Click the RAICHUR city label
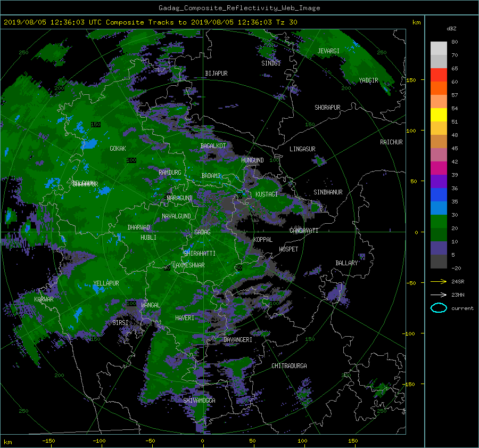 click(391, 142)
